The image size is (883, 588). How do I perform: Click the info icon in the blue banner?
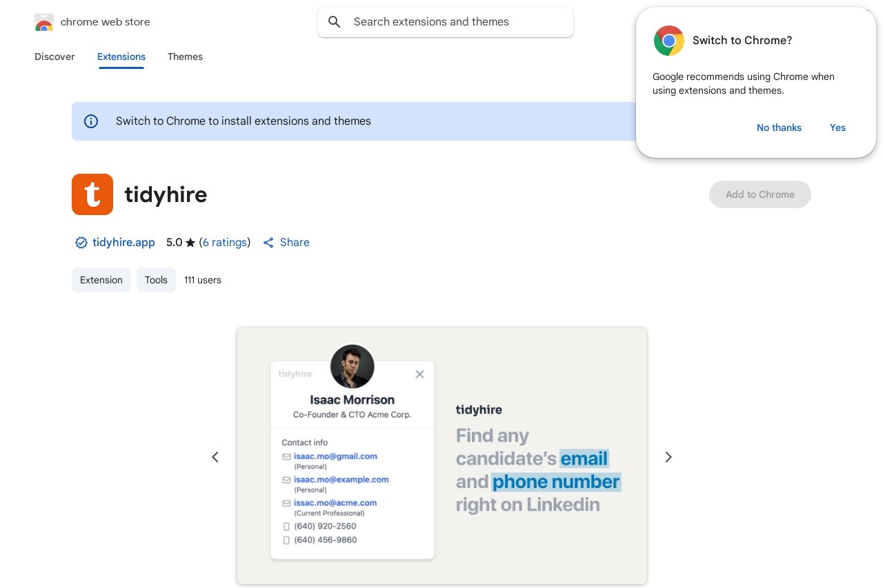point(91,121)
